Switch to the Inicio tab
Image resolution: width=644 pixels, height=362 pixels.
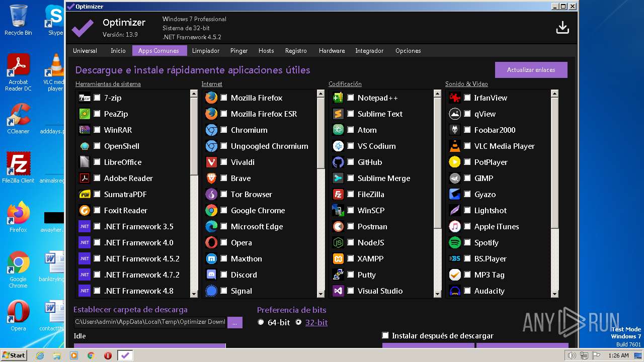coord(118,51)
